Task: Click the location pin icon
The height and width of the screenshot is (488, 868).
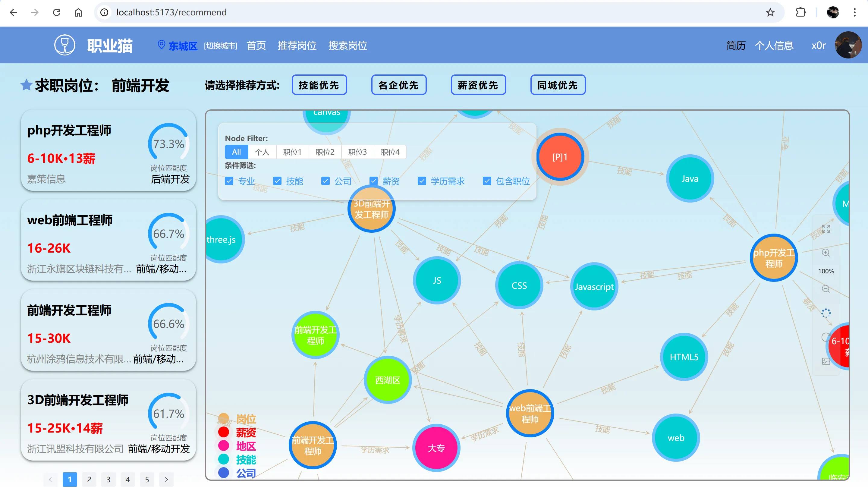Action: (162, 45)
